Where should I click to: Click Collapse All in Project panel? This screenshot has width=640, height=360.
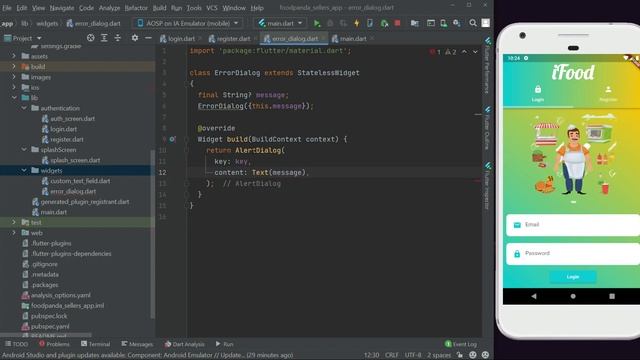pyautogui.click(x=118, y=38)
